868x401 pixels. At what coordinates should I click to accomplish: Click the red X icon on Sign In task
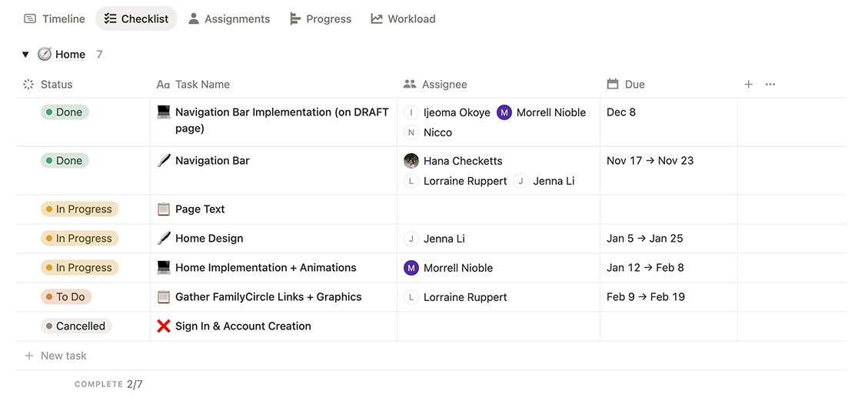point(163,326)
